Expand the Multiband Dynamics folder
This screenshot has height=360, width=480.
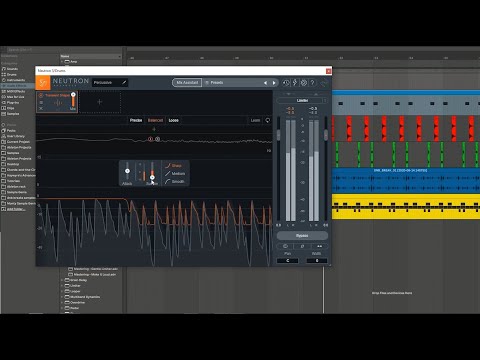(62, 297)
